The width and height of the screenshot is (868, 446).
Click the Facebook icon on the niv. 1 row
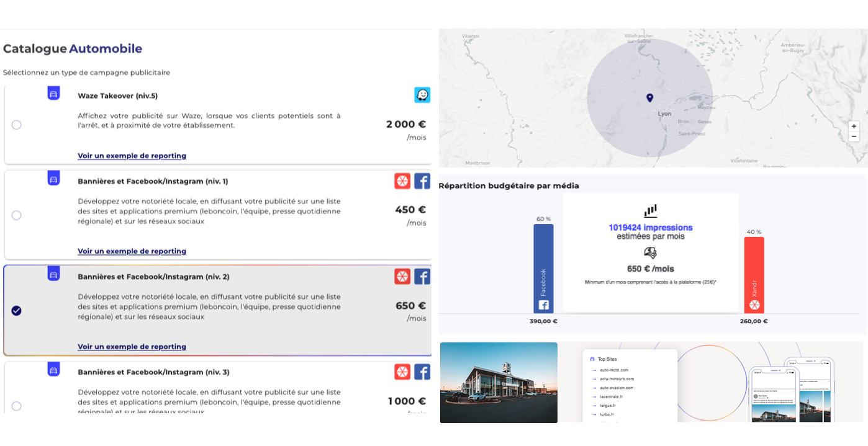click(x=422, y=181)
